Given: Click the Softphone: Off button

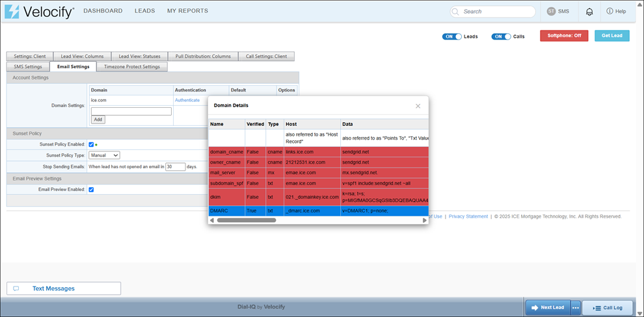Looking at the screenshot, I should (565, 36).
